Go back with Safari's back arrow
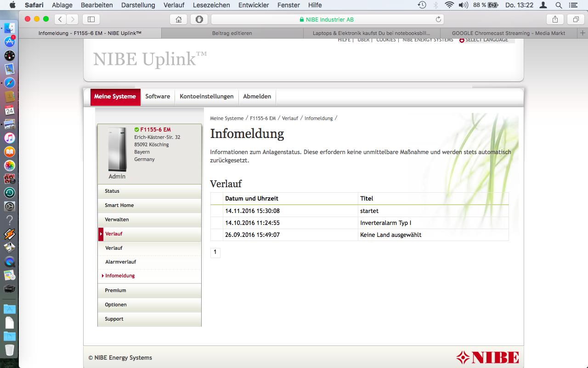The image size is (588, 368). click(61, 19)
